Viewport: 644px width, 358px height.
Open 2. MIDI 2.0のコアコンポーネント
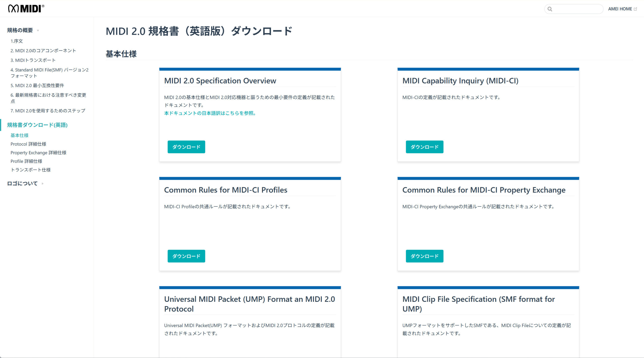click(x=43, y=51)
